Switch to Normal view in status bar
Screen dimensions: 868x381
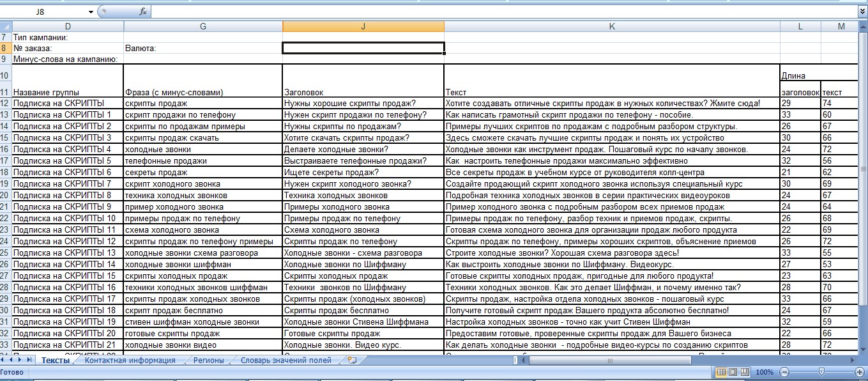pyautogui.click(x=721, y=372)
